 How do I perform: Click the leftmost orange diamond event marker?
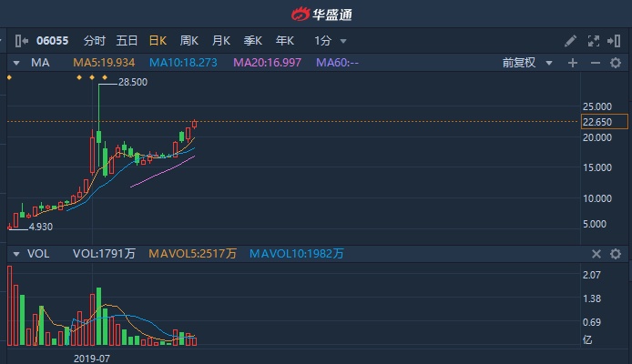9,77
